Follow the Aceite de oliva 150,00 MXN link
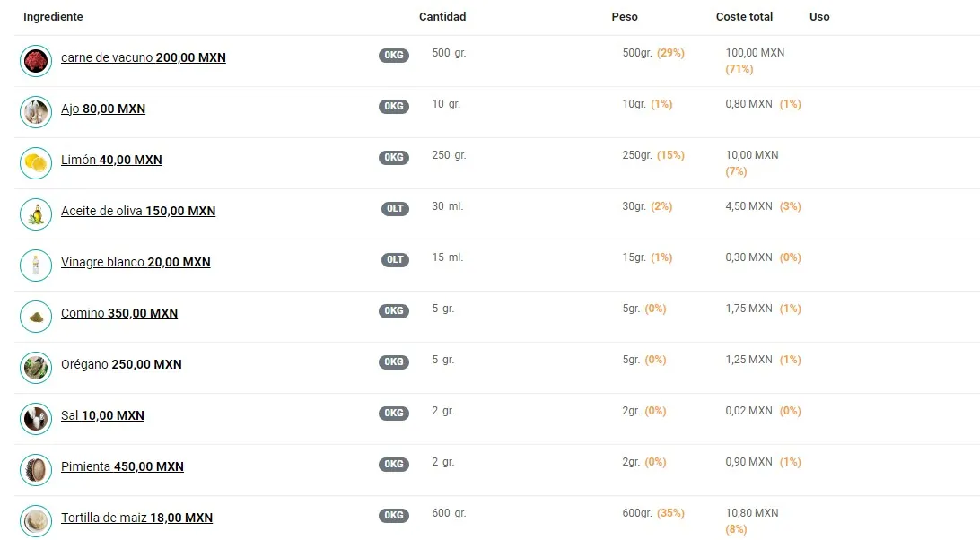The image size is (980, 540). point(138,212)
